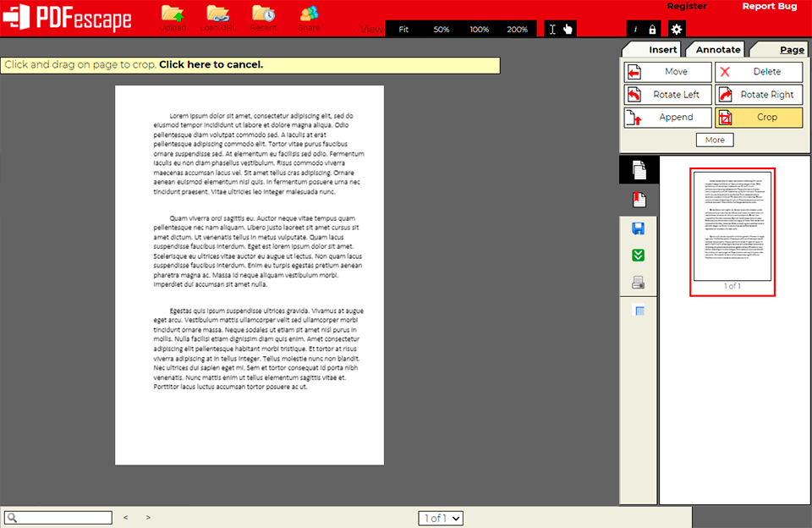Click the print document icon
The width and height of the screenshot is (812, 528).
point(639,283)
